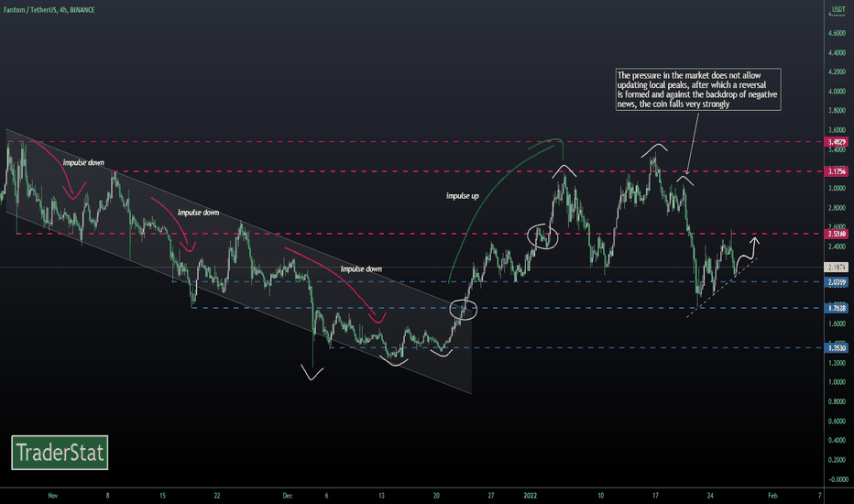
Task: Click the 1.6000 price axis tick
Action: click(838, 324)
